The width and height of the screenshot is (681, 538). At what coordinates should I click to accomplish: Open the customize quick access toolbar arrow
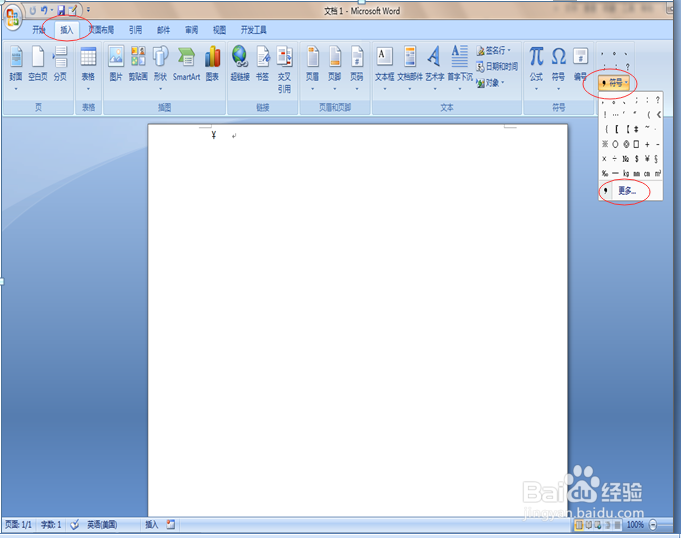[x=88, y=10]
